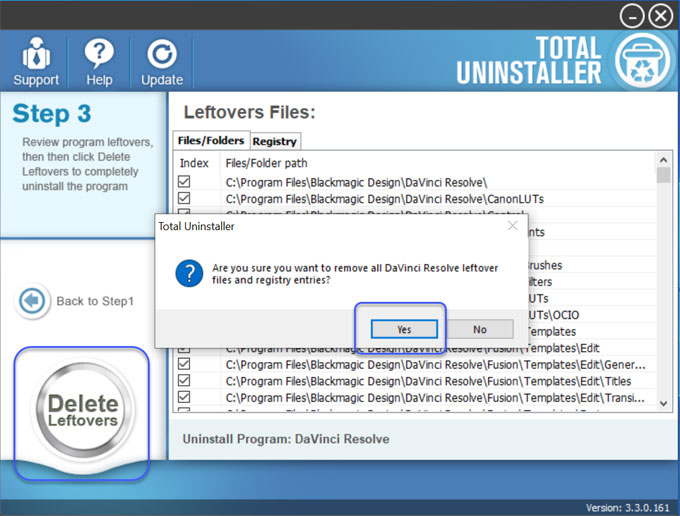Viewport: 680px width, 516px height.
Task: Decline removal by clicking No
Action: (x=480, y=329)
